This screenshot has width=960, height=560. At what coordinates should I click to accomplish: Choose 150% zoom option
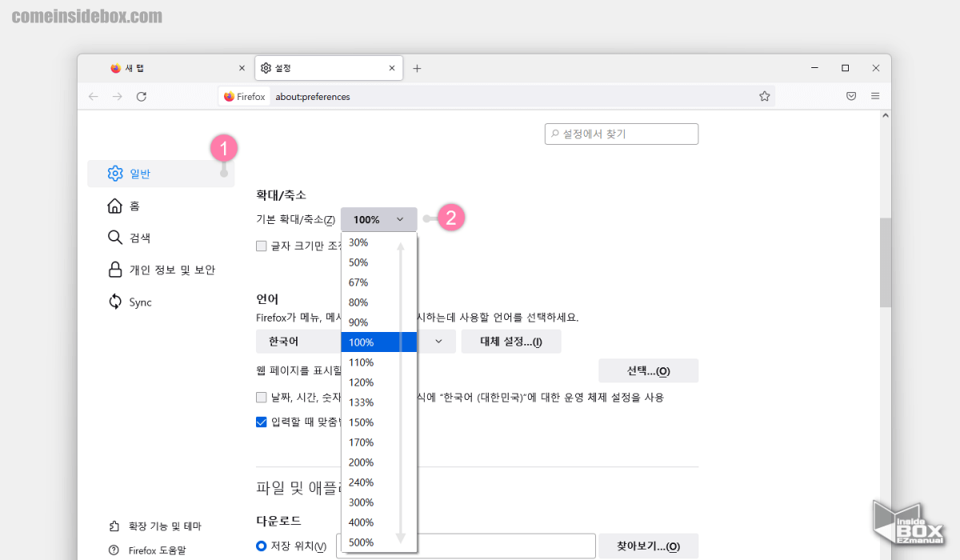[378, 422]
